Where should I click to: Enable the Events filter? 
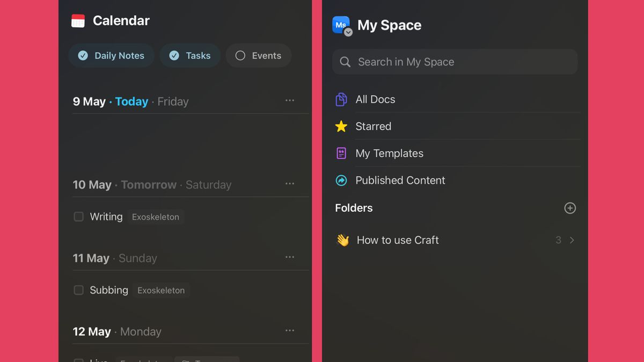(x=259, y=55)
